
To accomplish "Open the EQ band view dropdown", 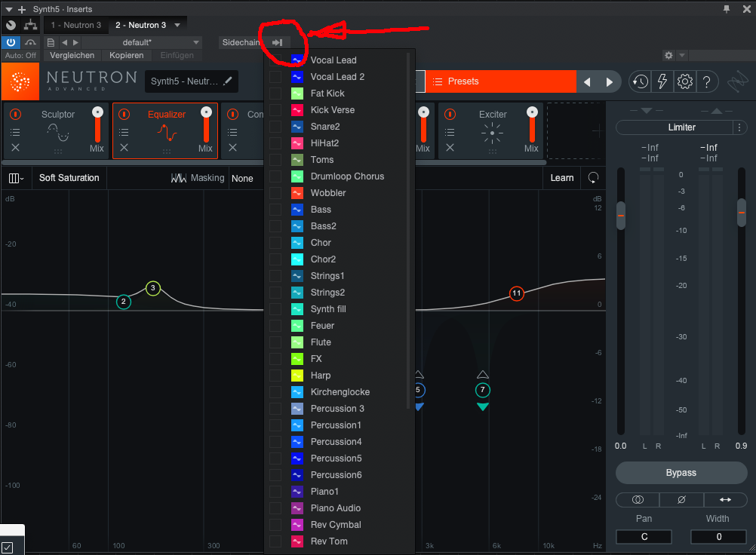I will pyautogui.click(x=16, y=178).
